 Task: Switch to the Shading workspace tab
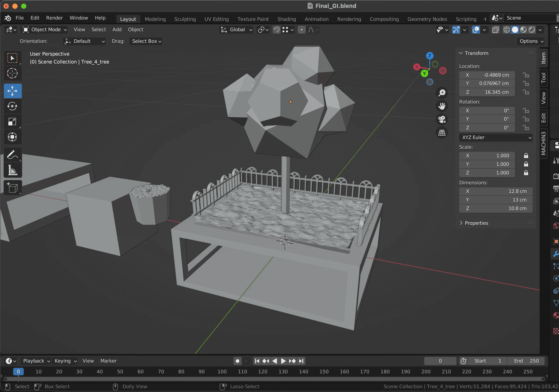[x=287, y=19]
